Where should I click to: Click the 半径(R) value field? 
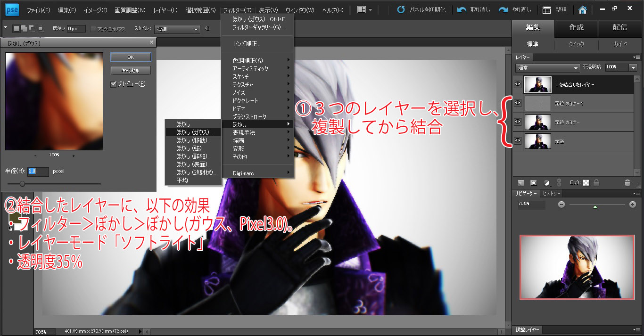(38, 172)
